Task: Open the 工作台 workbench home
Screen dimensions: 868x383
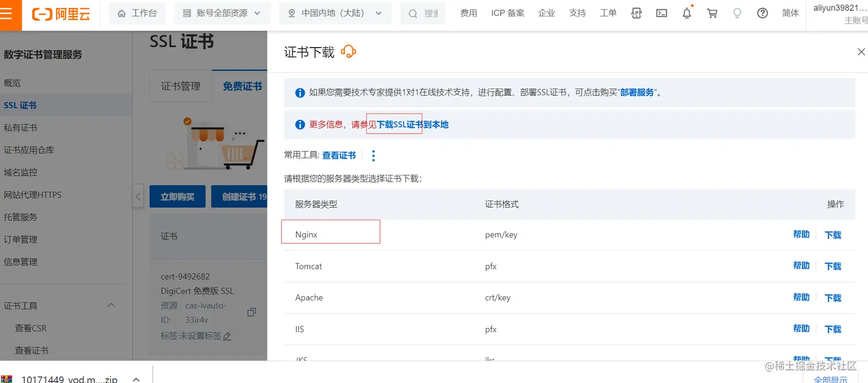Action: click(x=137, y=13)
